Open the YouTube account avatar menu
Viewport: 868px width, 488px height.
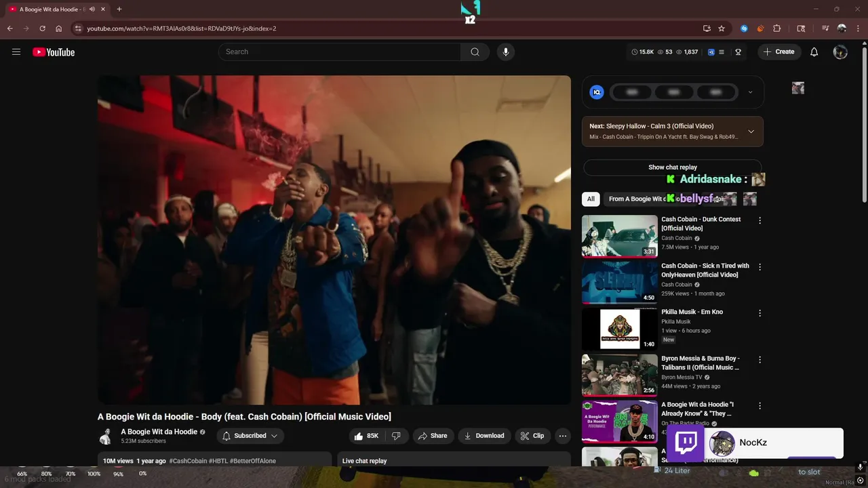click(x=840, y=52)
